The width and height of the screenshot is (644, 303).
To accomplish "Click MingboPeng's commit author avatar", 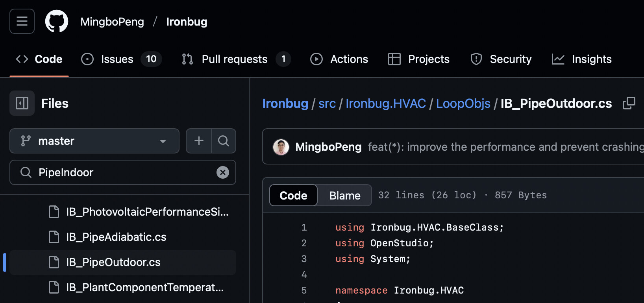I will (281, 147).
